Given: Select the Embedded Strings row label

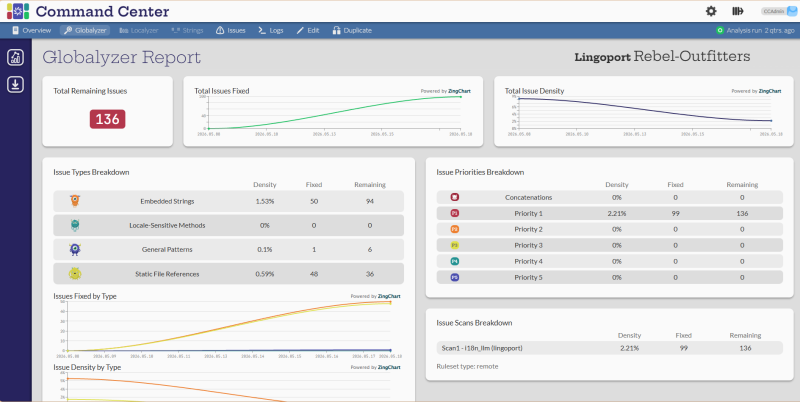Looking at the screenshot, I should pyautogui.click(x=167, y=202).
